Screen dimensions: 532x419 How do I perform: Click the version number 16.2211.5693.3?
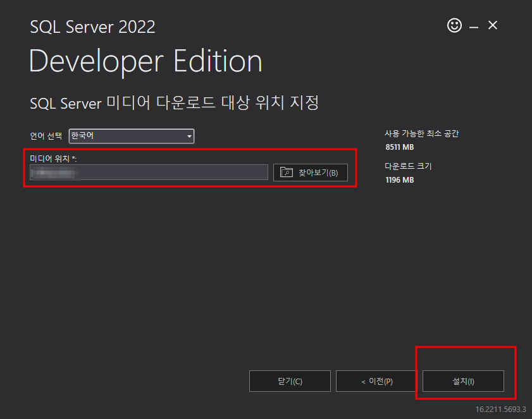500,409
